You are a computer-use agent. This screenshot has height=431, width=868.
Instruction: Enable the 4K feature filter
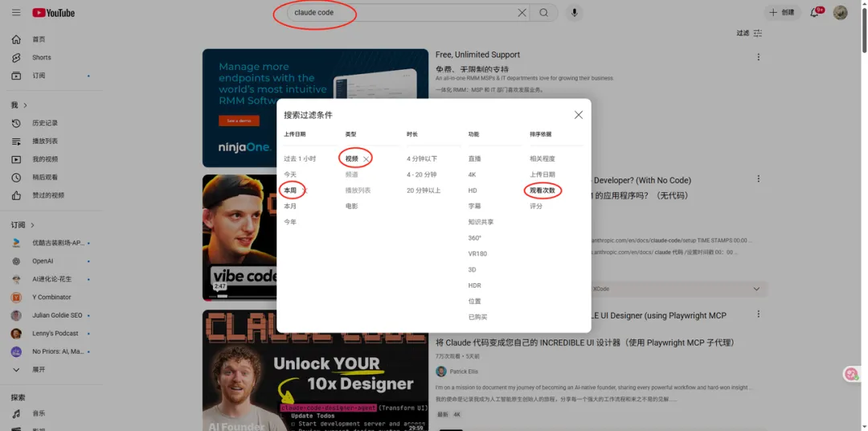click(x=473, y=174)
